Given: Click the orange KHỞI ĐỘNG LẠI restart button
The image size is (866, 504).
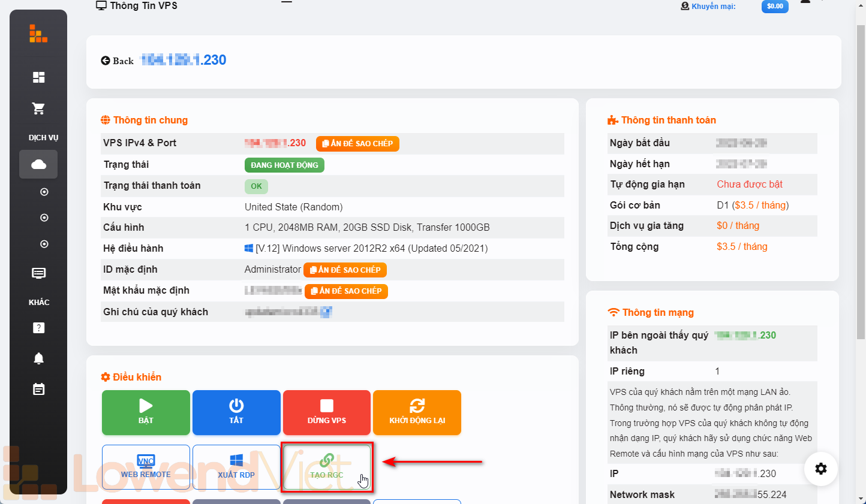Looking at the screenshot, I should [417, 412].
